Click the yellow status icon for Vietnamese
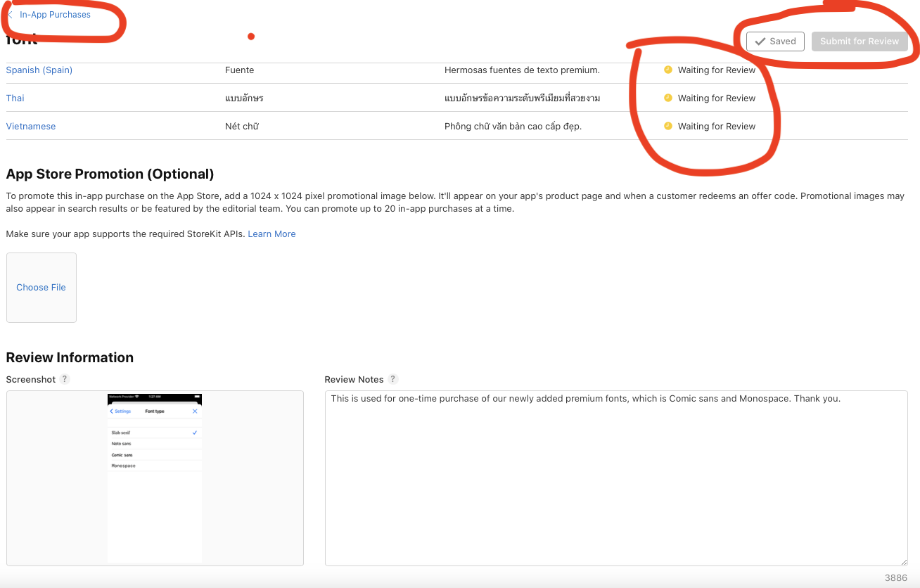Image resolution: width=920 pixels, height=588 pixels. (x=668, y=126)
